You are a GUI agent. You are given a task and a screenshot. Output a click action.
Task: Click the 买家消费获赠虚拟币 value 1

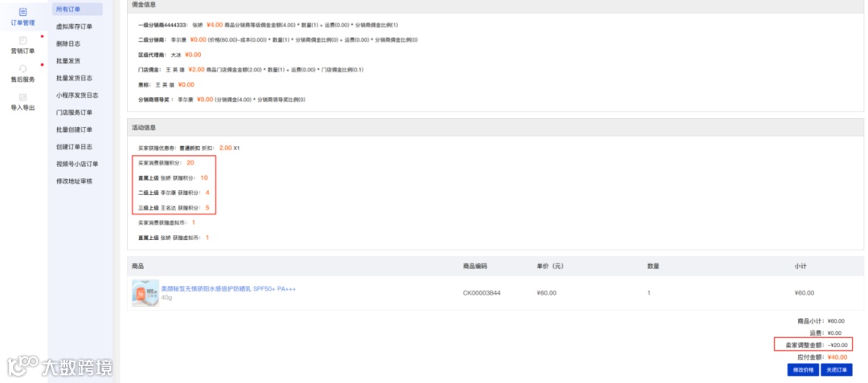pyautogui.click(x=194, y=222)
